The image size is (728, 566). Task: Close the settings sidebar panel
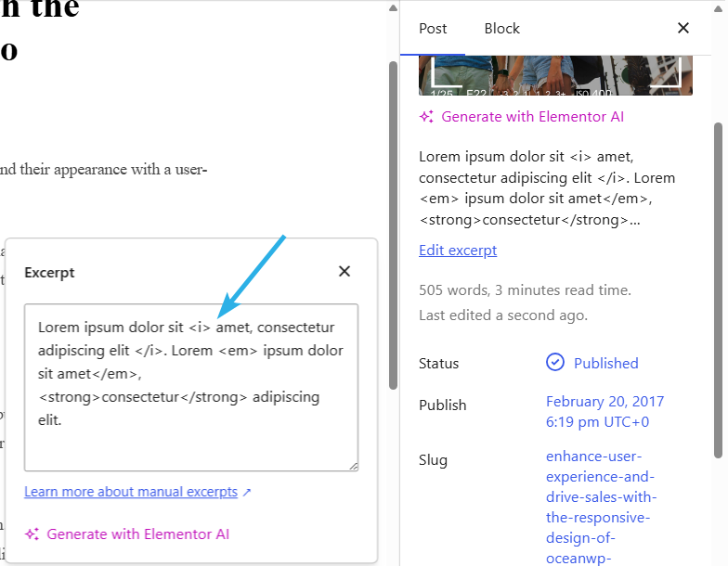683,28
